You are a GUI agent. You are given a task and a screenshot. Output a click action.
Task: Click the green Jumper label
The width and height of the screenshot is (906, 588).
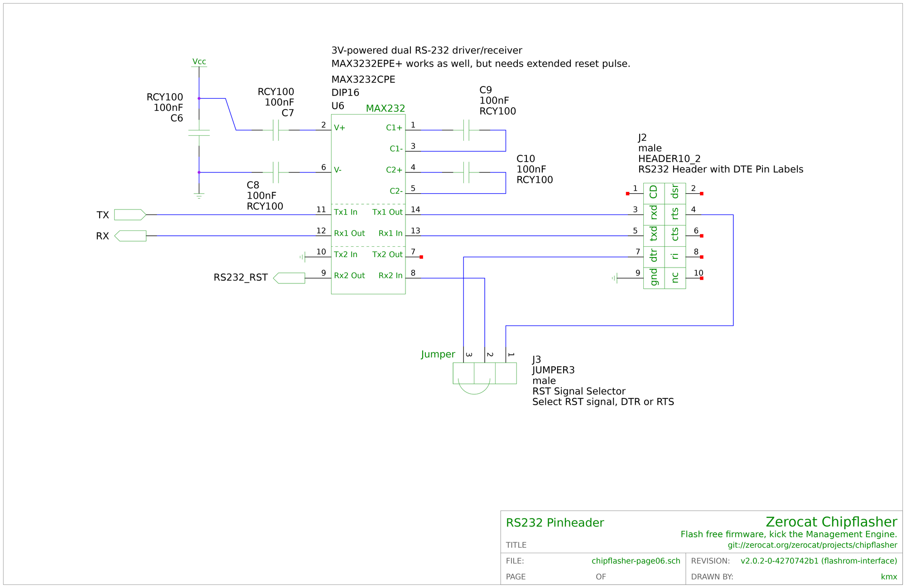[438, 354]
